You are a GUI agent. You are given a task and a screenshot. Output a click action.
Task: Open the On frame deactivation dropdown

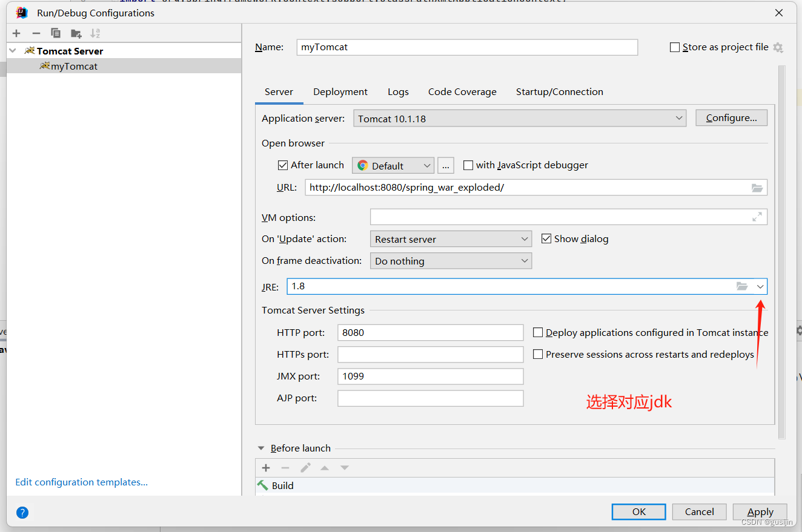click(451, 261)
